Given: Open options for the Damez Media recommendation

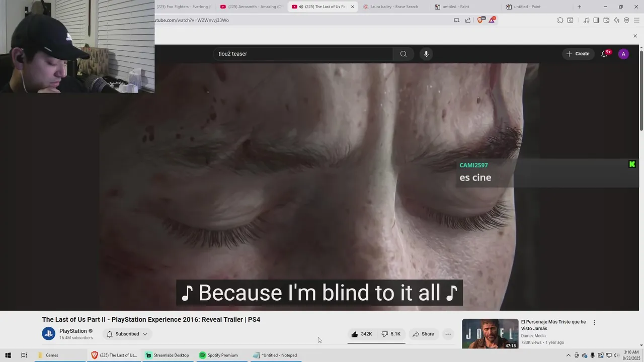Looking at the screenshot, I should 594,323.
